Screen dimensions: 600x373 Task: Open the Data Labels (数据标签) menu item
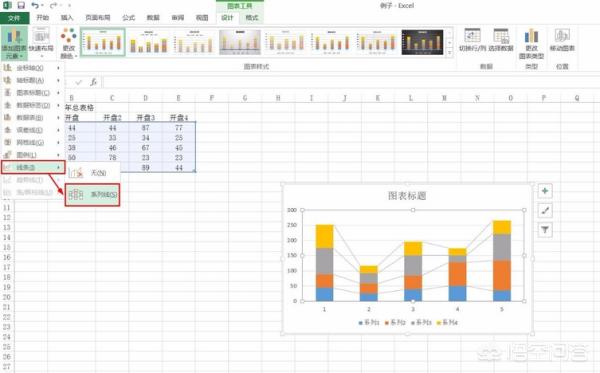tap(33, 105)
